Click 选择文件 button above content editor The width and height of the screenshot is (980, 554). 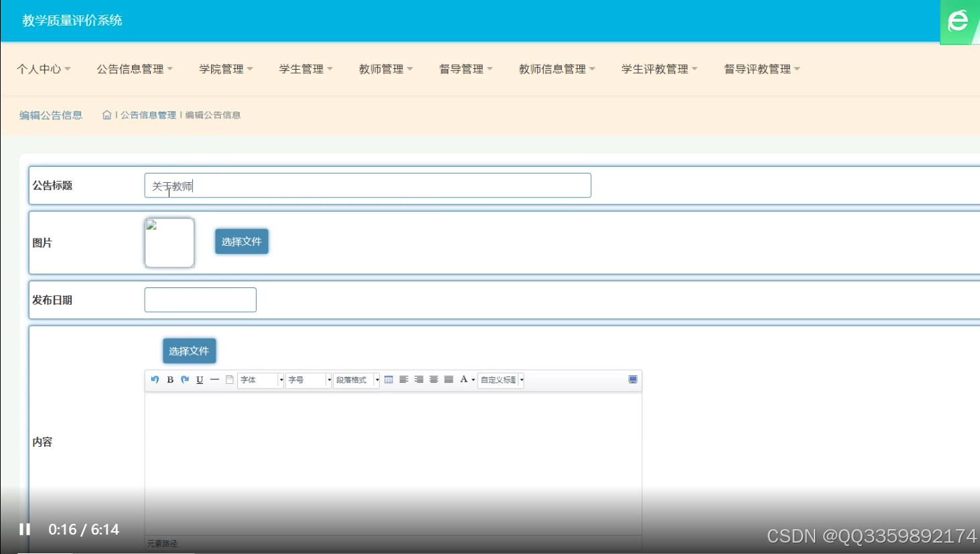coord(190,350)
